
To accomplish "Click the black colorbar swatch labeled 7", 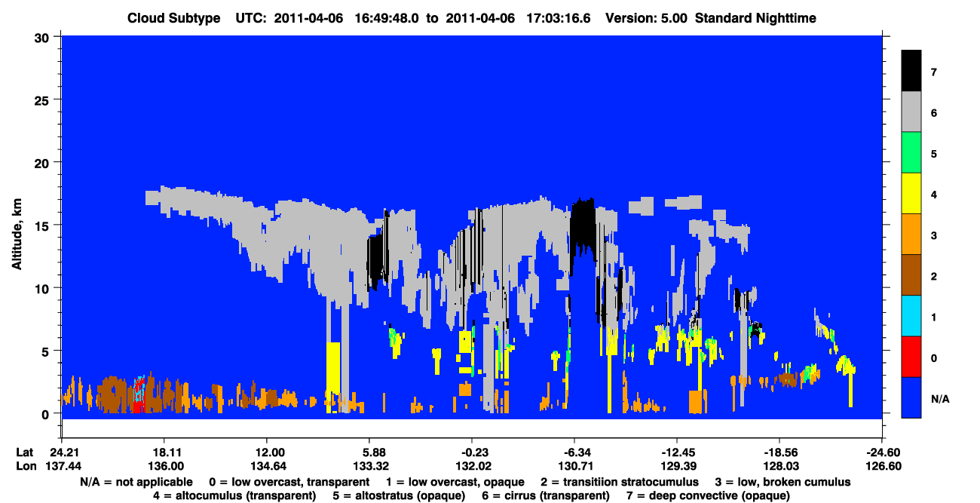I will pyautogui.click(x=911, y=71).
